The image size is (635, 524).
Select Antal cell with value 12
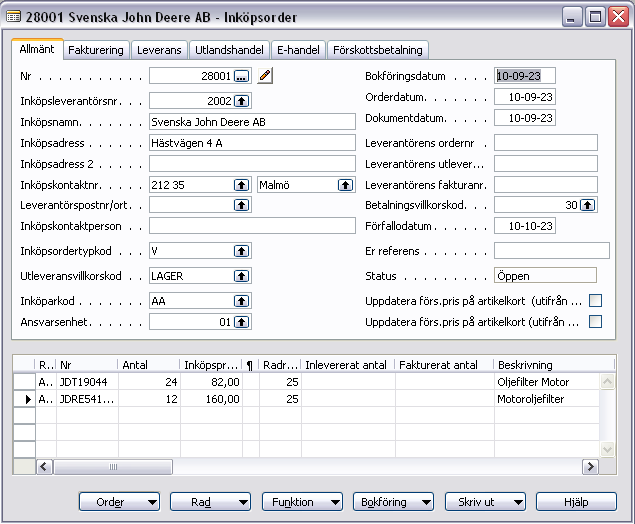(149, 399)
